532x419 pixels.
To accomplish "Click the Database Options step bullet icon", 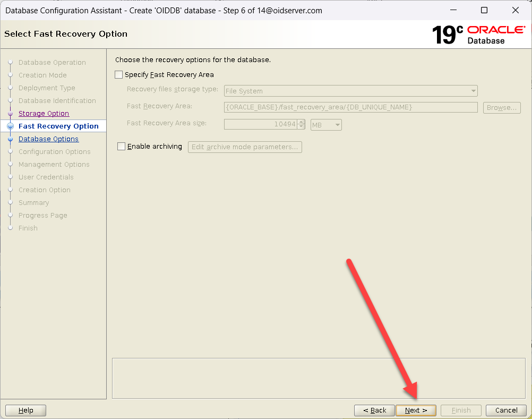I will (x=10, y=139).
